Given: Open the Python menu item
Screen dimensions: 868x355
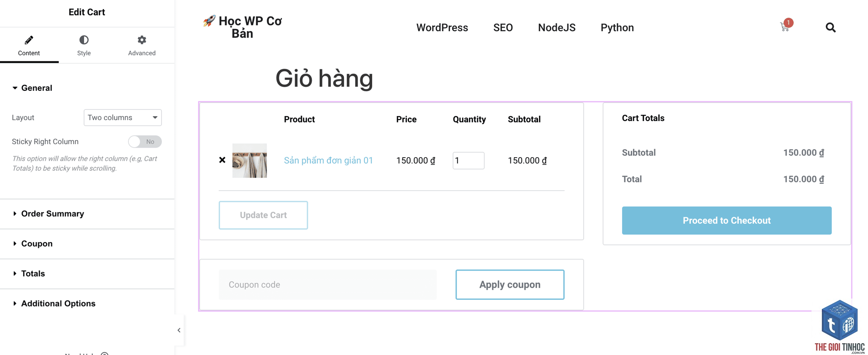Looking at the screenshot, I should 617,28.
